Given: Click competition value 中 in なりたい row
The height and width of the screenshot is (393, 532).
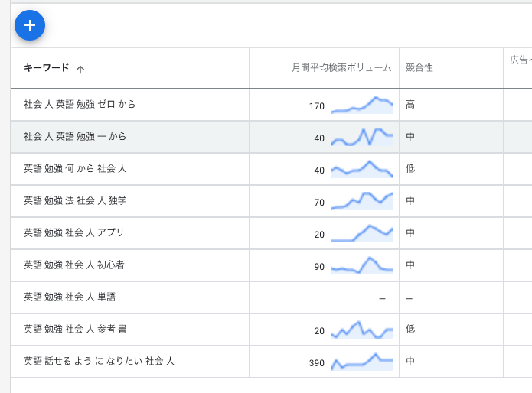Looking at the screenshot, I should (x=410, y=361).
